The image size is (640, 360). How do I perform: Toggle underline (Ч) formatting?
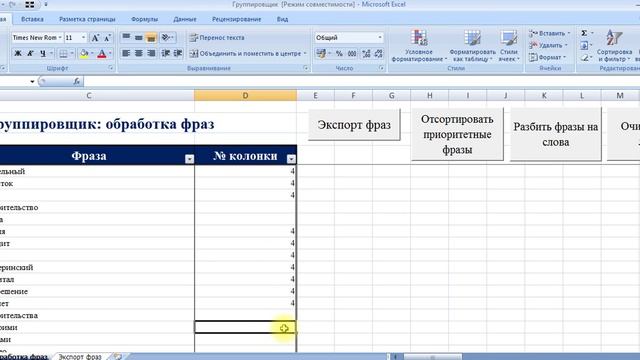[43, 53]
